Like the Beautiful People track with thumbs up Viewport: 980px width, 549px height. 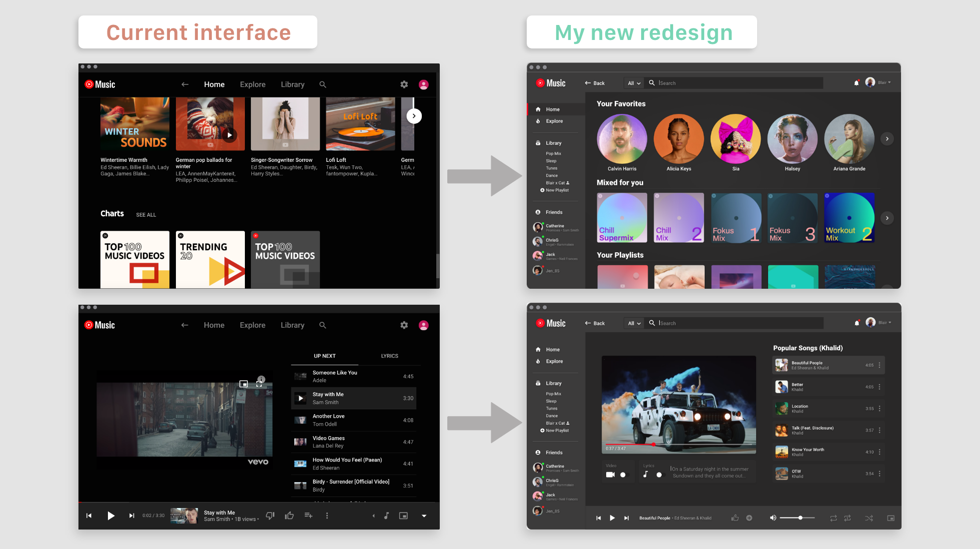tap(735, 518)
